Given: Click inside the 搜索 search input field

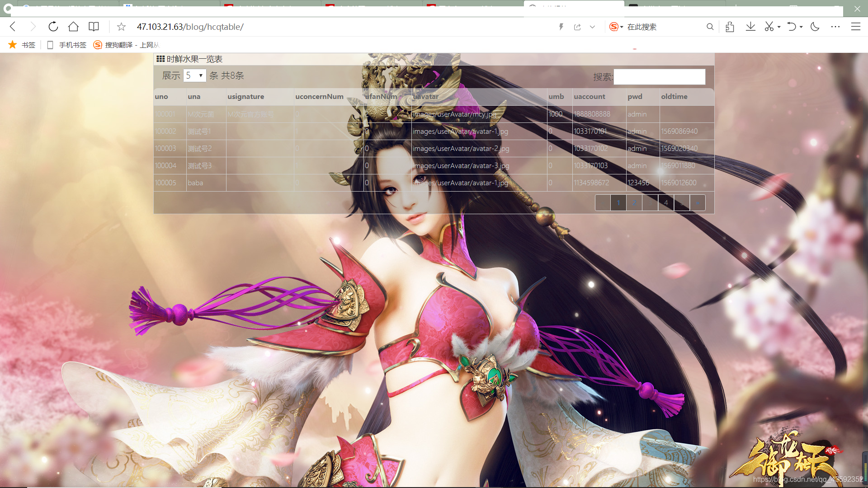Looking at the screenshot, I should point(659,76).
